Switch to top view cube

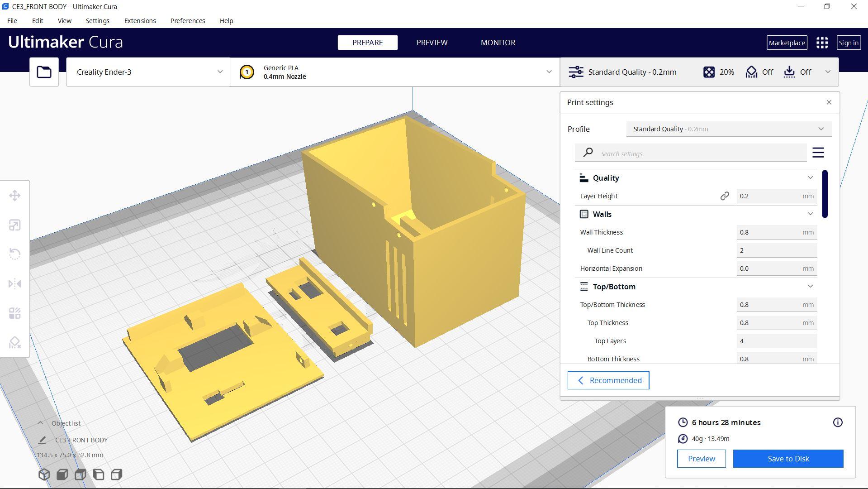(80, 475)
